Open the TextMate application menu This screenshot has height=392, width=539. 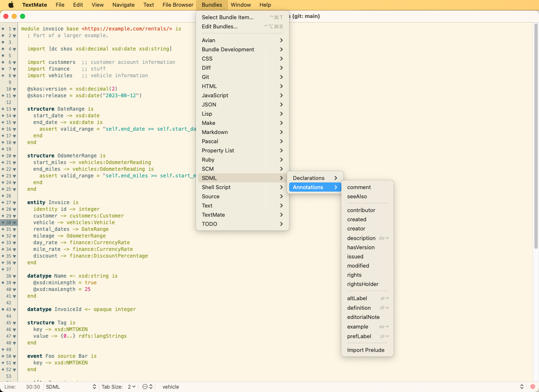35,5
